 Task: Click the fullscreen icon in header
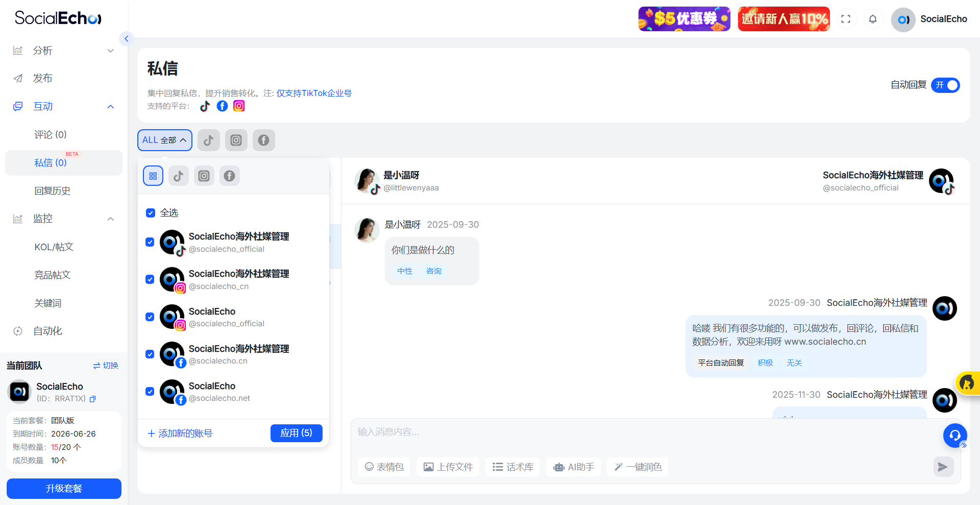846,19
